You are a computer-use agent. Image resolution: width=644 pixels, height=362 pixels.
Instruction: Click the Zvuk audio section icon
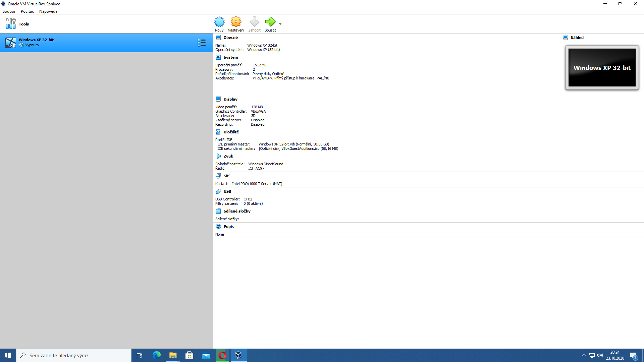click(x=218, y=156)
